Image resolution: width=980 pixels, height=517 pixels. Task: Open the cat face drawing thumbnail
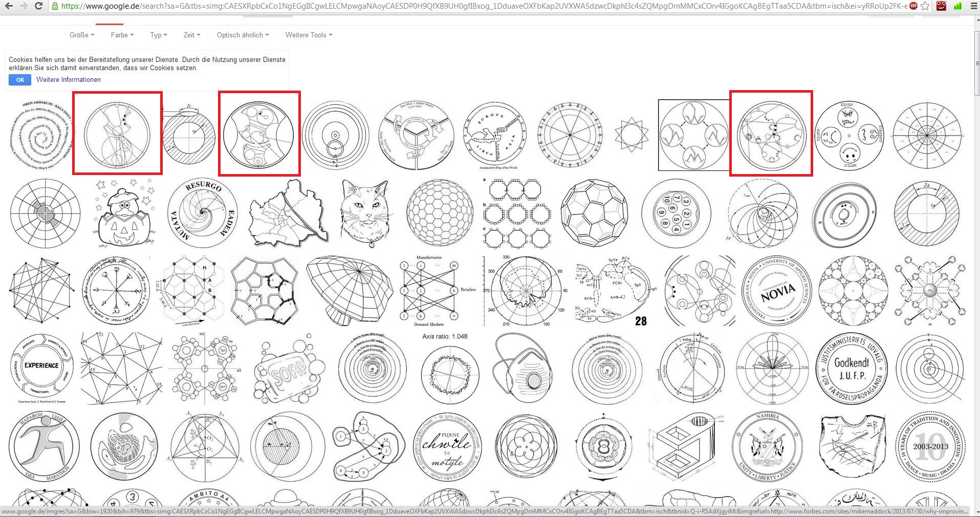pos(367,213)
